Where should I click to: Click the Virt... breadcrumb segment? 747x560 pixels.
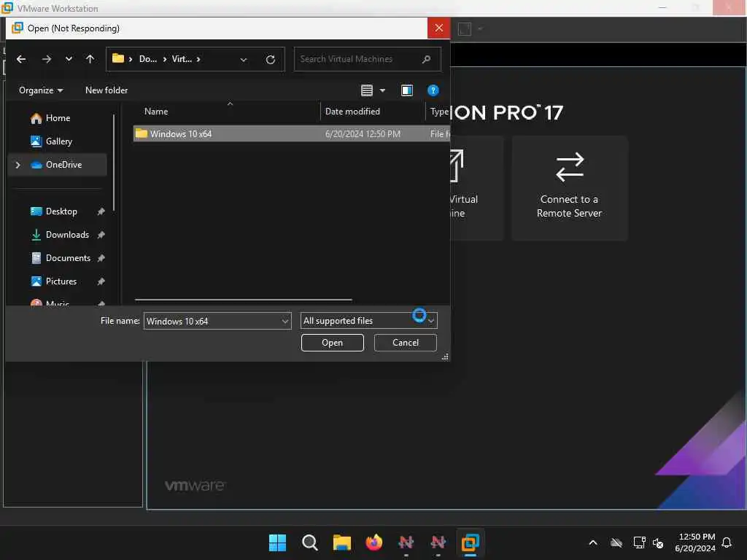click(182, 59)
